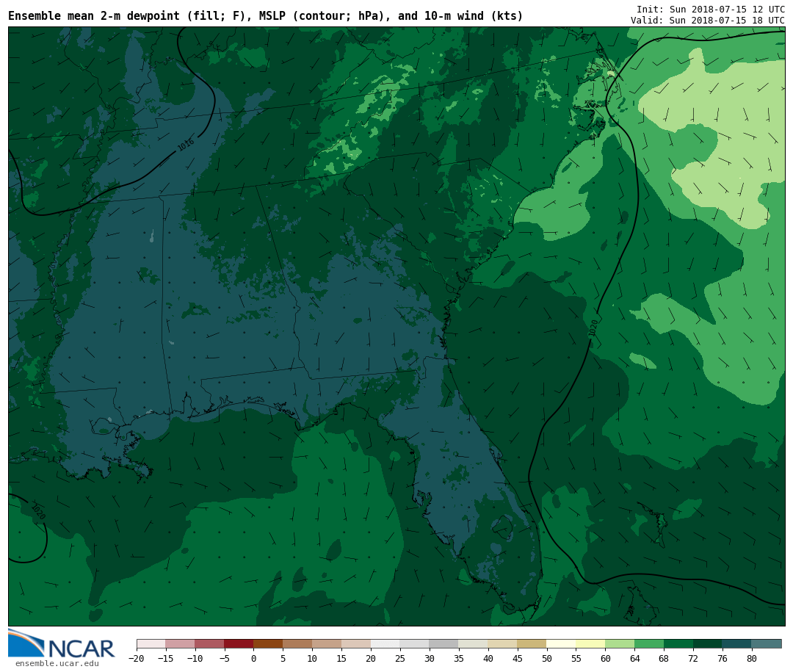Image resolution: width=793 pixels, height=672 pixels.
Task: Pick the brown swatch between 0 and 5
Action: (x=268, y=644)
